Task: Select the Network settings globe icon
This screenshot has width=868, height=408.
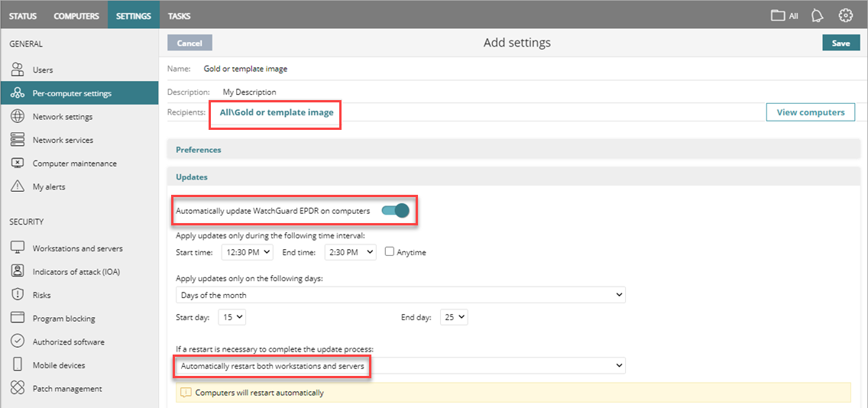Action: pos(18,117)
